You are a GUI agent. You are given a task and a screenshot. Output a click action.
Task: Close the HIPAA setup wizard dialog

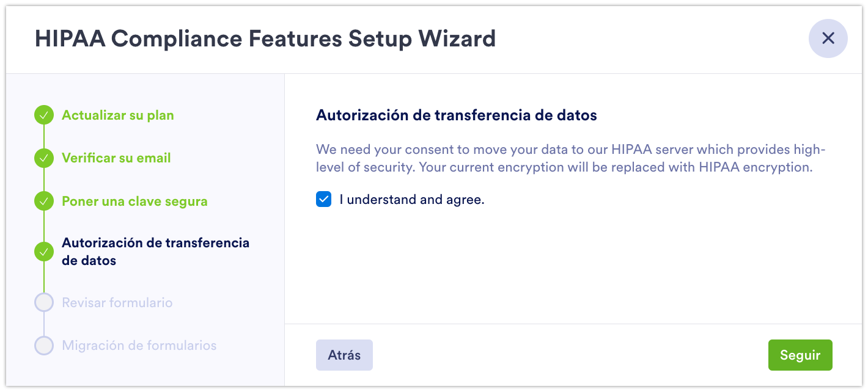[828, 38]
